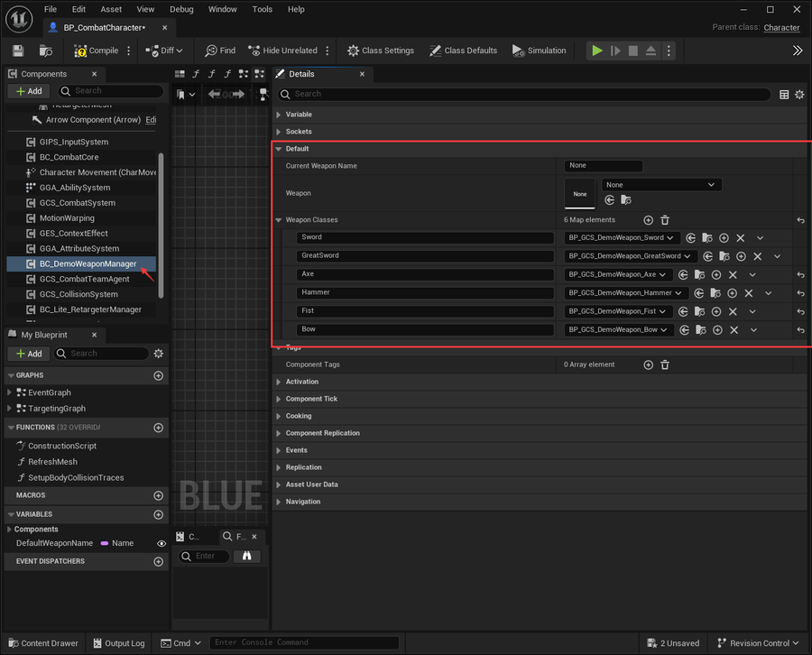Toggle property matrix view icon in Details
Viewport: 812px width, 655px height.
click(784, 94)
